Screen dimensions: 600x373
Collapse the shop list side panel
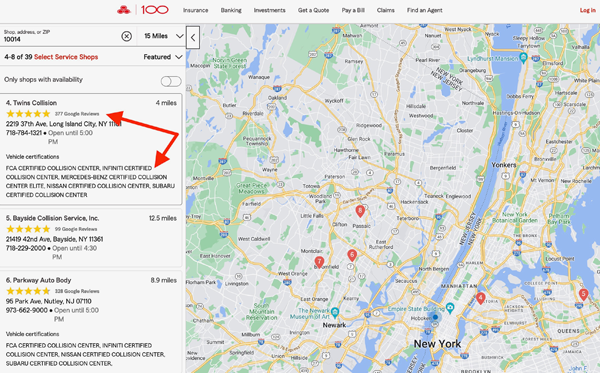[193, 37]
